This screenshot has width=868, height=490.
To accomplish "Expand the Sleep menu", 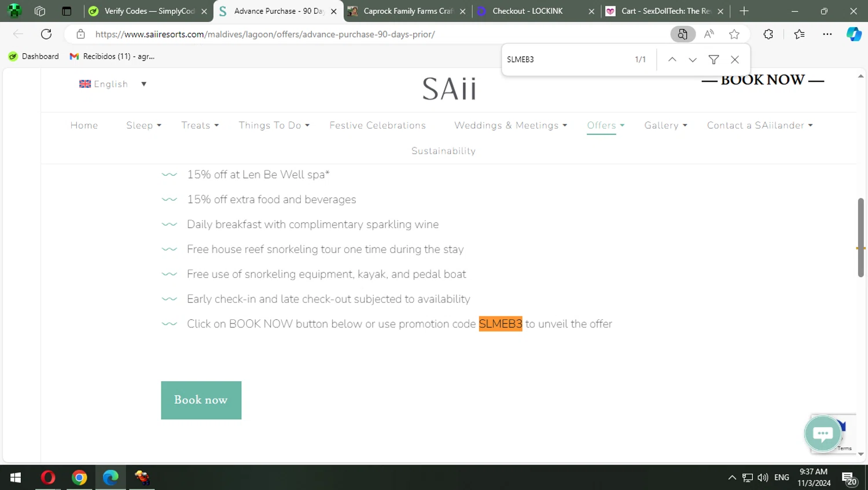I will pyautogui.click(x=144, y=126).
